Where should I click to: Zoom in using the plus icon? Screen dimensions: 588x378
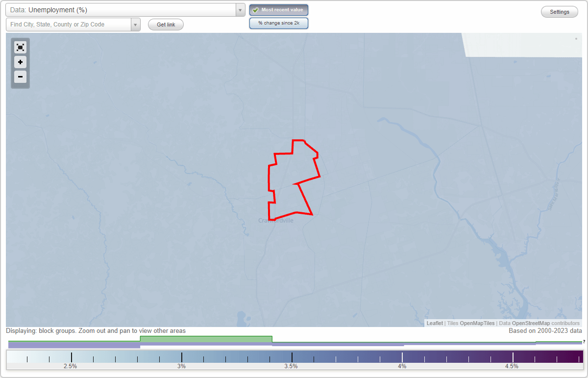coord(20,62)
